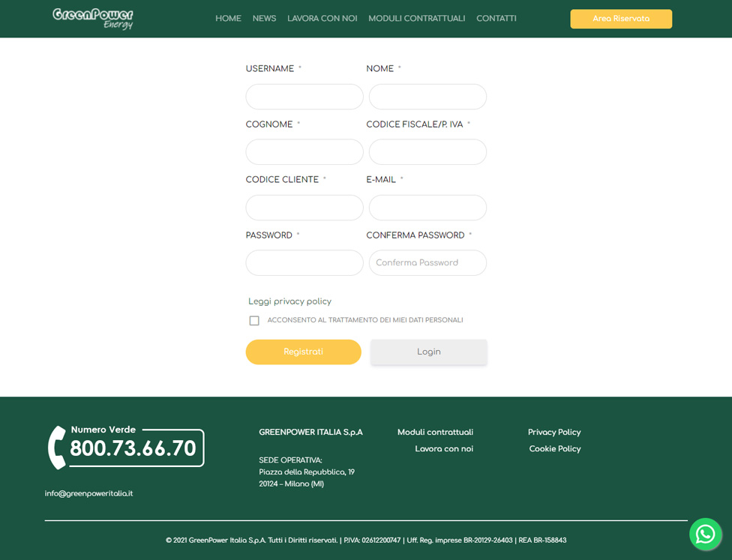Viewport: 732px width, 560px height.
Task: Open CONTATTI in the navigation
Action: pos(496,19)
